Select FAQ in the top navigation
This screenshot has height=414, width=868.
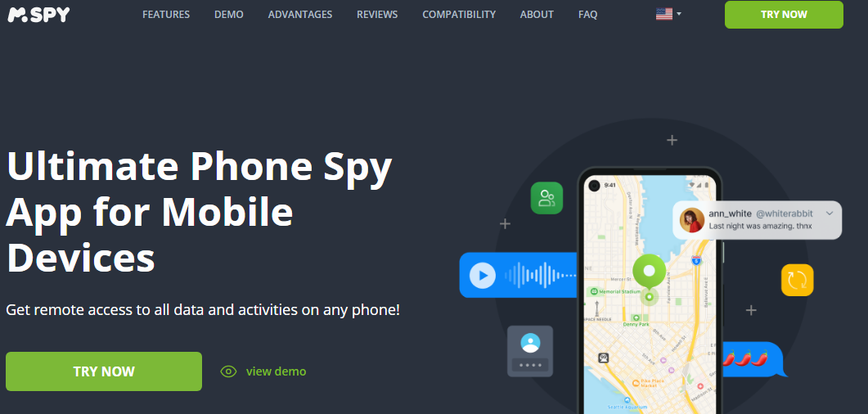click(x=587, y=15)
